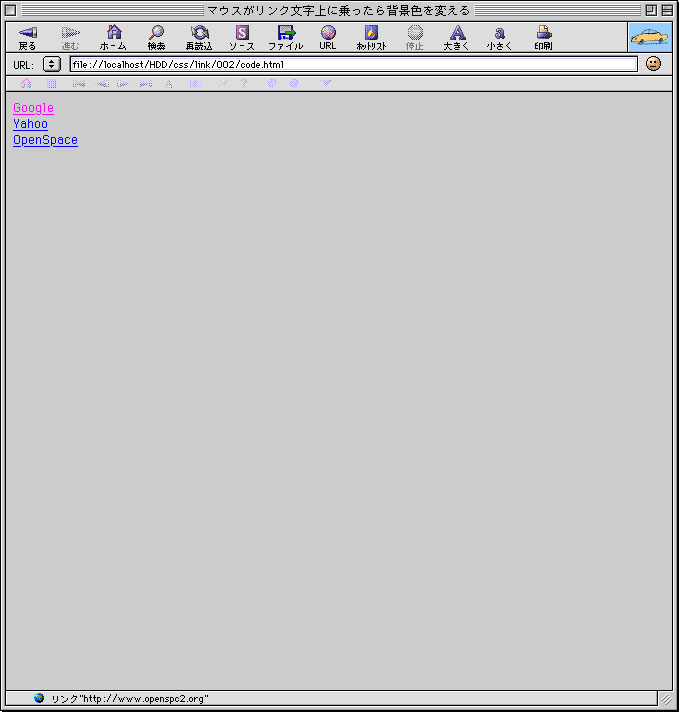
Task: Click the question mark help icon
Action: click(244, 83)
